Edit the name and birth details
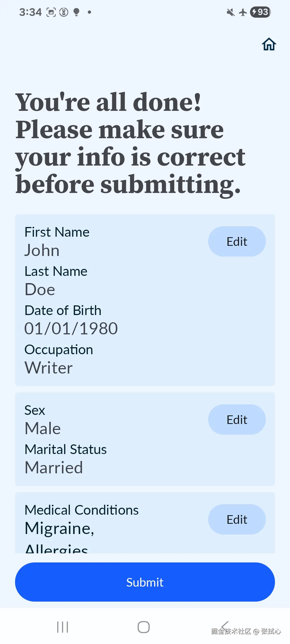290x644 pixels. point(237,241)
